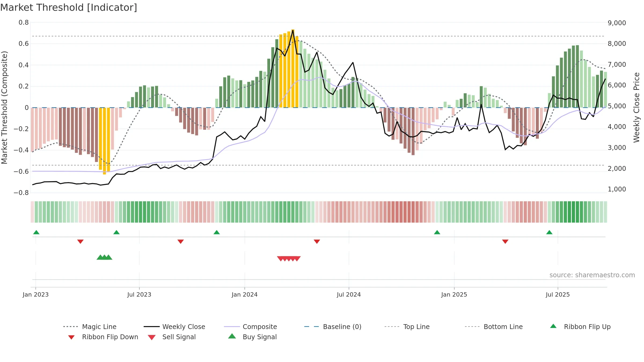Click the red triangle icon beside Ribbon Flip Down
The image size is (644, 362).
[71, 337]
